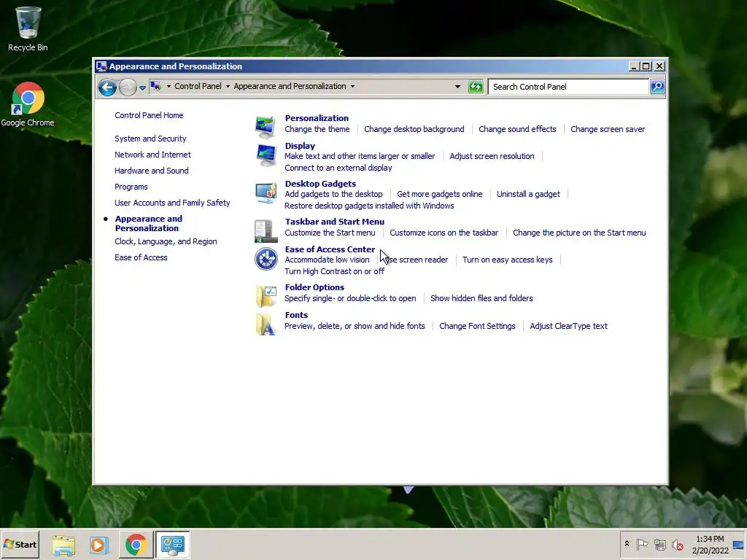The image size is (747, 560).
Task: Open the Ease of Access Center icon
Action: click(266, 259)
